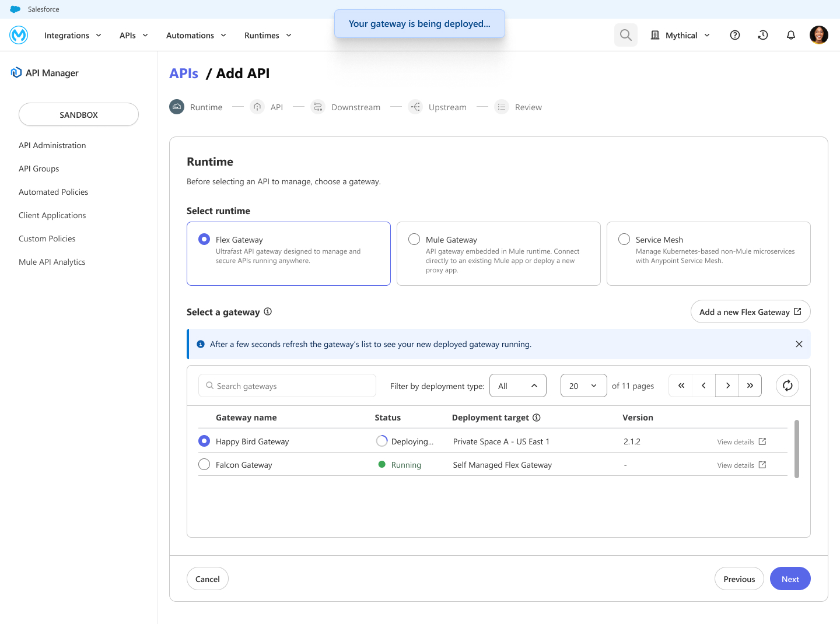This screenshot has height=624, width=840.
Task: Expand the Integrations menu
Action: tap(73, 35)
